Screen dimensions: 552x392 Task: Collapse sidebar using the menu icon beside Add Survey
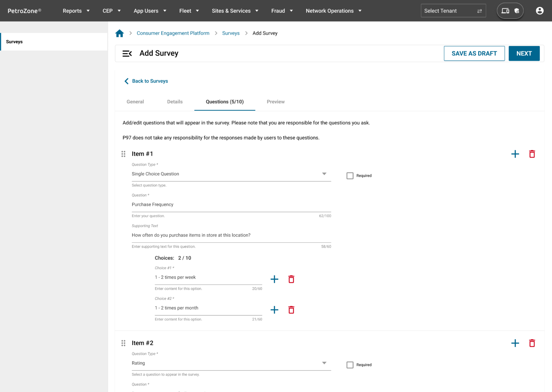tap(127, 54)
